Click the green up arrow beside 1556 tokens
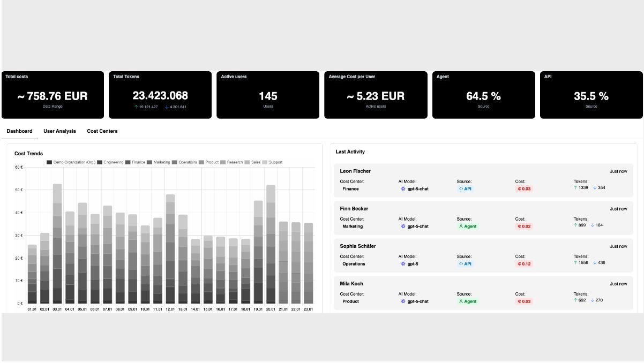The image size is (644, 363). (x=575, y=263)
